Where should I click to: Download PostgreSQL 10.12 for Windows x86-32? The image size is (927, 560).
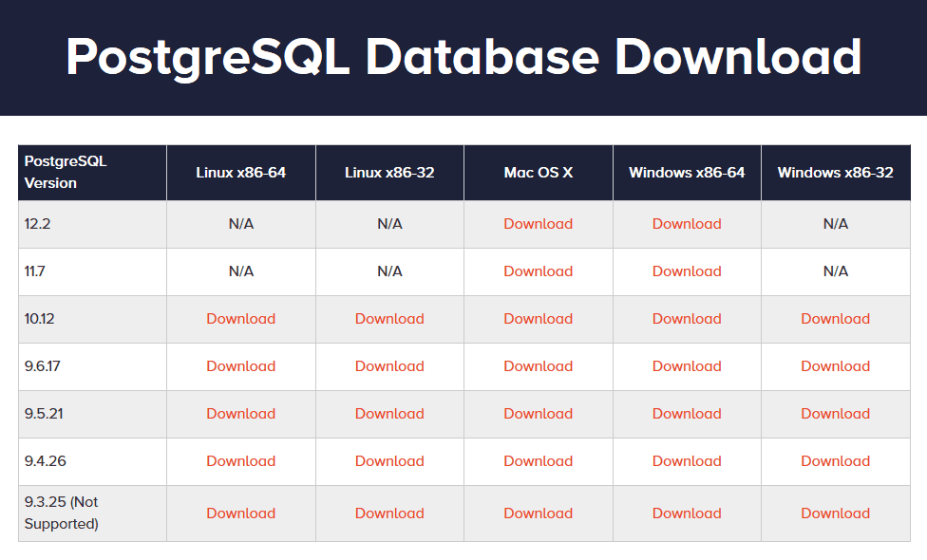coord(835,319)
